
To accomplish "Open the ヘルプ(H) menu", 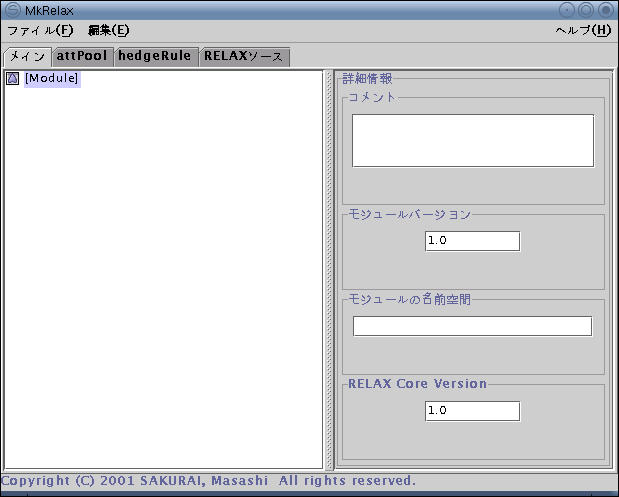I will 582,30.
